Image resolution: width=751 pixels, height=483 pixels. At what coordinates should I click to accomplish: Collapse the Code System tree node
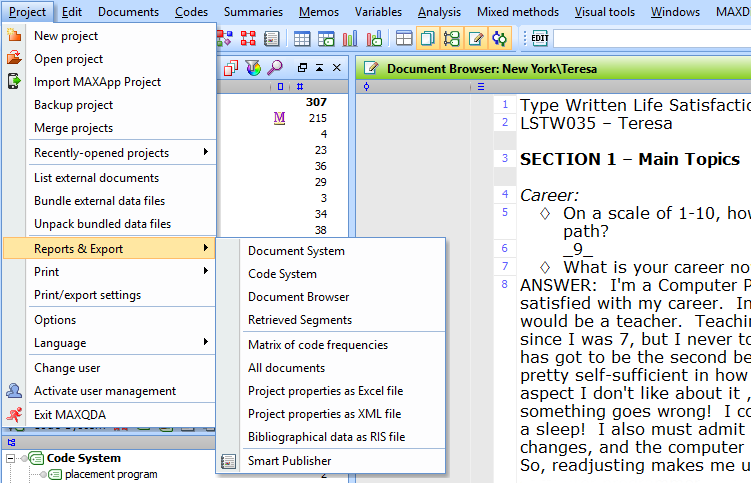point(11,459)
